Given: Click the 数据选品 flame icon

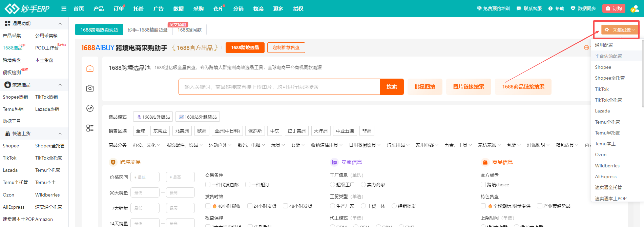Looking at the screenshot, I should [x=7, y=85].
